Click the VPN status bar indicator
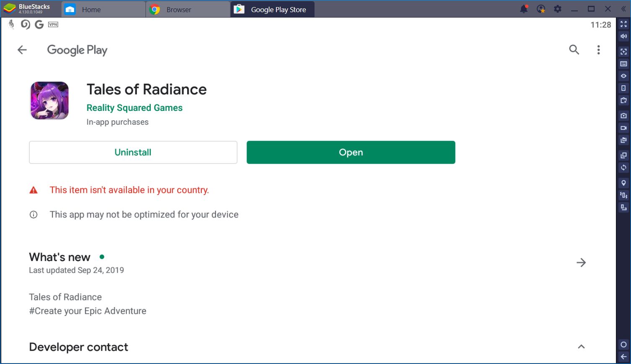The height and width of the screenshot is (364, 631). coord(53,25)
